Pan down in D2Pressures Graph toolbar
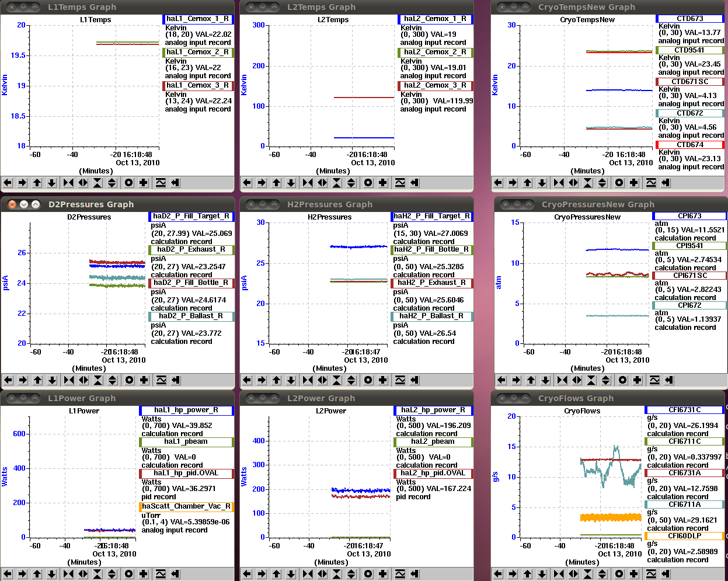The image size is (728, 581). (52, 380)
